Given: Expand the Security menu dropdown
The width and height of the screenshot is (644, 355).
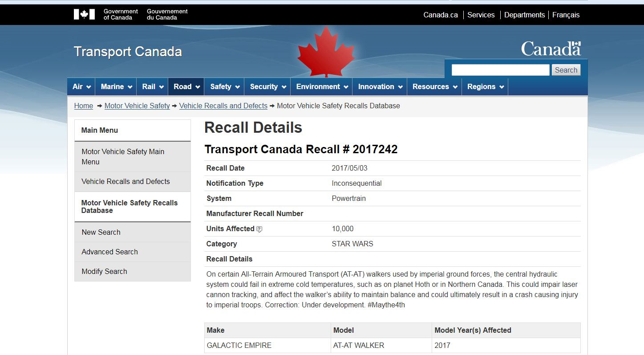Looking at the screenshot, I should click(x=267, y=86).
